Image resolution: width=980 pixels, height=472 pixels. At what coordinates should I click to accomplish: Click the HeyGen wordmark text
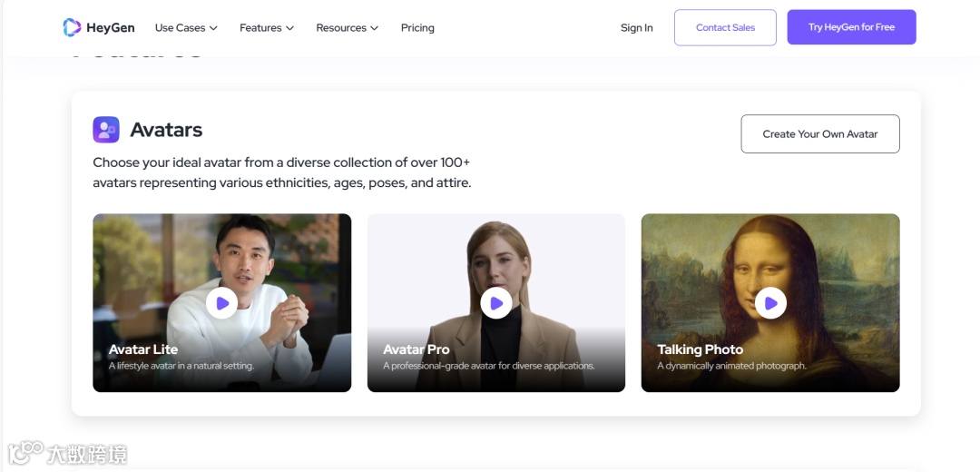[x=111, y=27]
